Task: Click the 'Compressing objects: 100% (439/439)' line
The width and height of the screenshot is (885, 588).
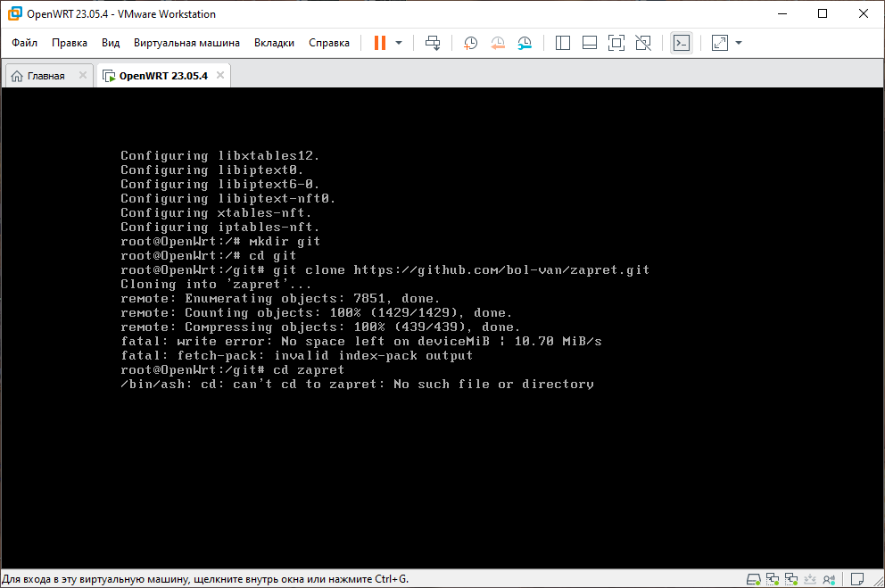Action: pos(320,327)
